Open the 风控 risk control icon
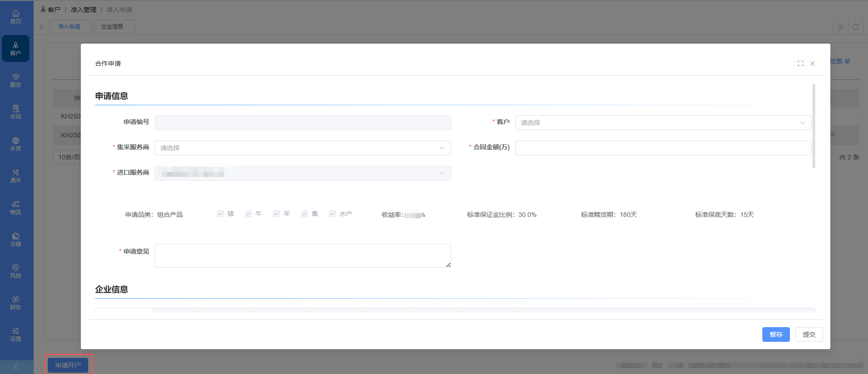This screenshot has width=868, height=374. point(16,271)
